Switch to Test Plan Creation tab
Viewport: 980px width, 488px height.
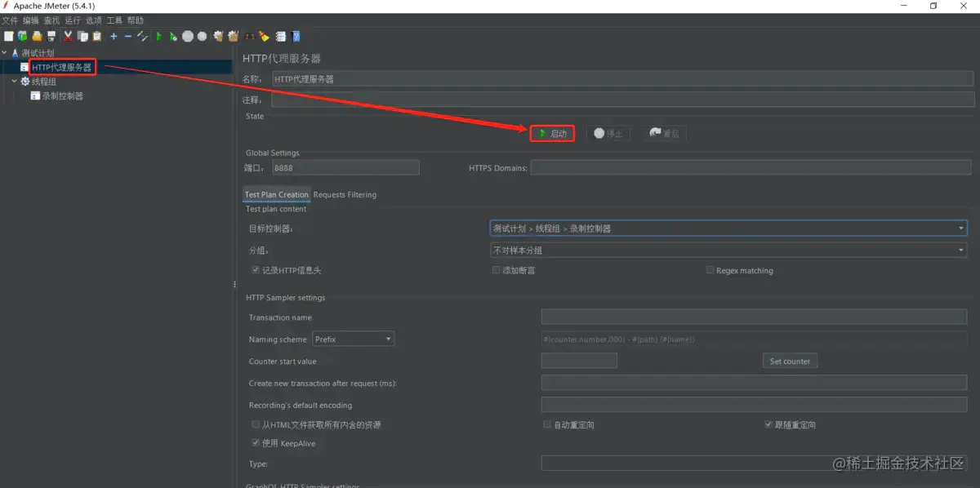coord(277,194)
